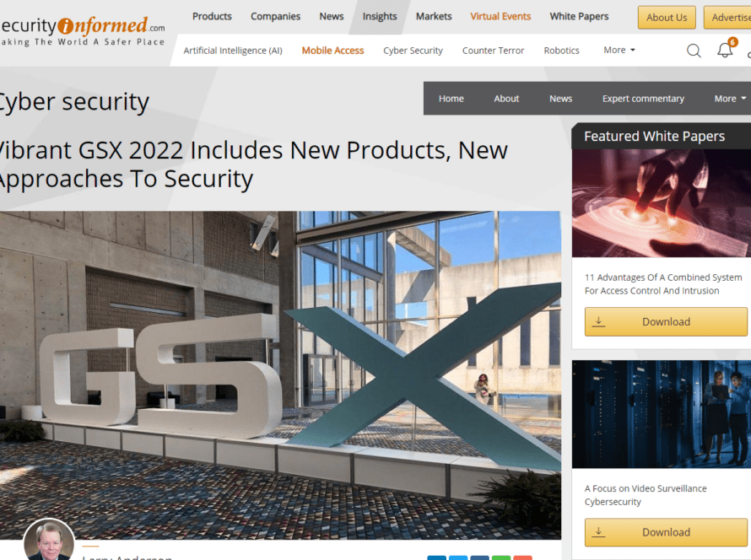Download the Video Surveillance Cybersecurity paper

(666, 532)
